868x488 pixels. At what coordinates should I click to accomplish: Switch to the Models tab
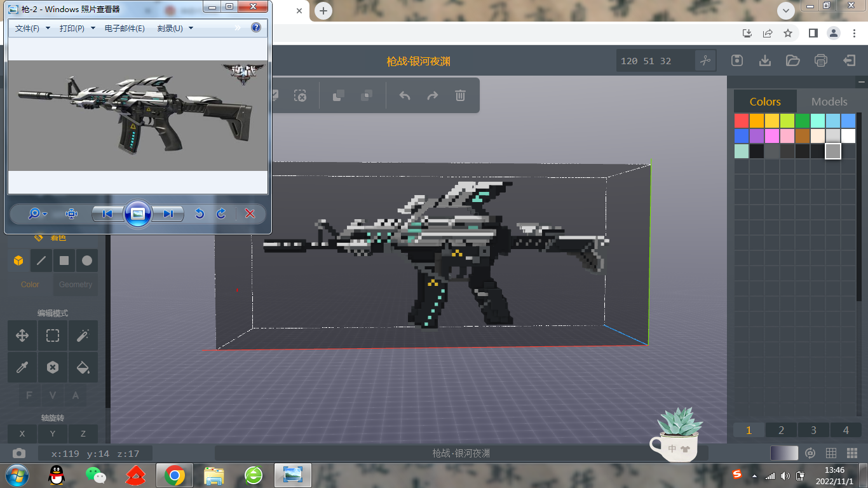click(x=829, y=102)
